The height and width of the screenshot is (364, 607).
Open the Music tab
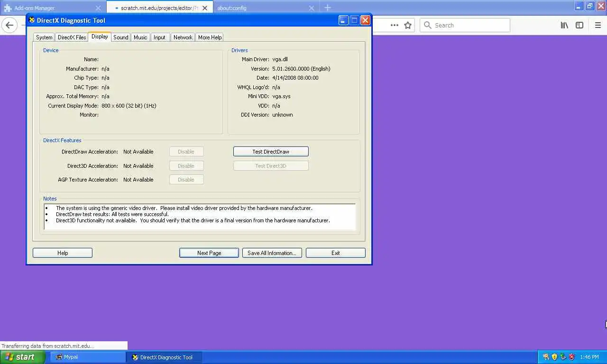pyautogui.click(x=140, y=37)
